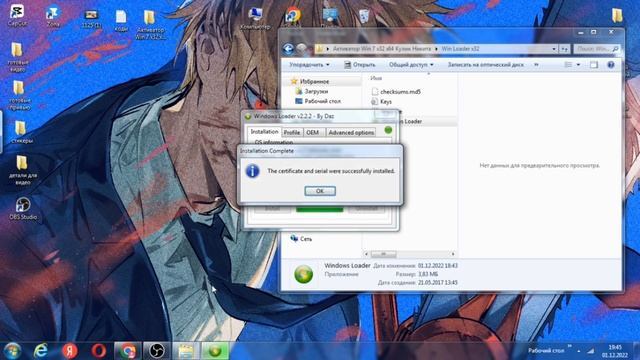Image resolution: width=640 pixels, height=360 pixels.
Task: Open Загрузки in the navigation pane
Action: (316, 91)
